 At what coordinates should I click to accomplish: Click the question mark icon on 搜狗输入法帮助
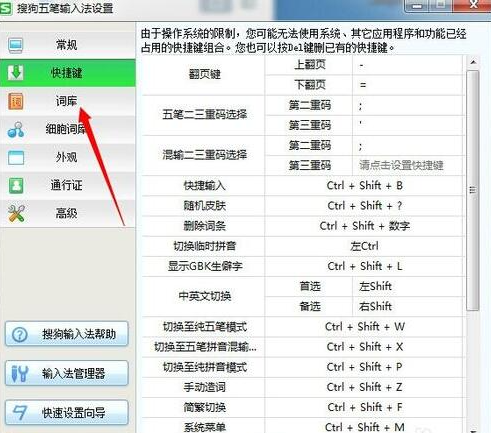pos(20,334)
